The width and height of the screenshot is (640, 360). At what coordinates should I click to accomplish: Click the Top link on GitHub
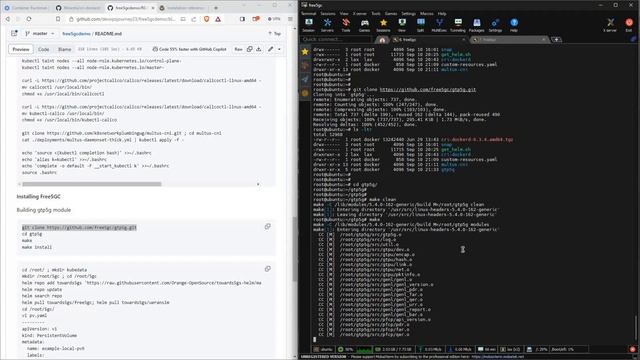275,33
